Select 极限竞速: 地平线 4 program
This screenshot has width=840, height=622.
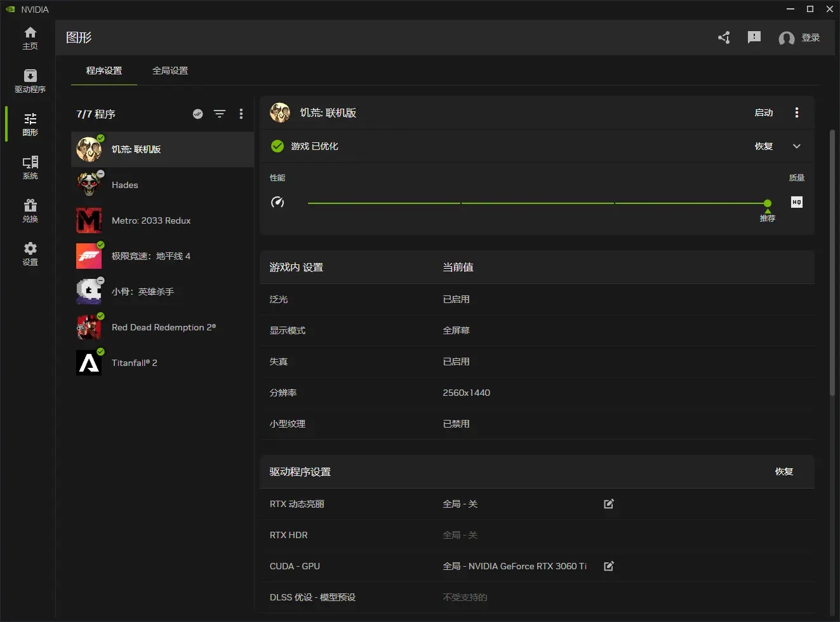pos(163,256)
